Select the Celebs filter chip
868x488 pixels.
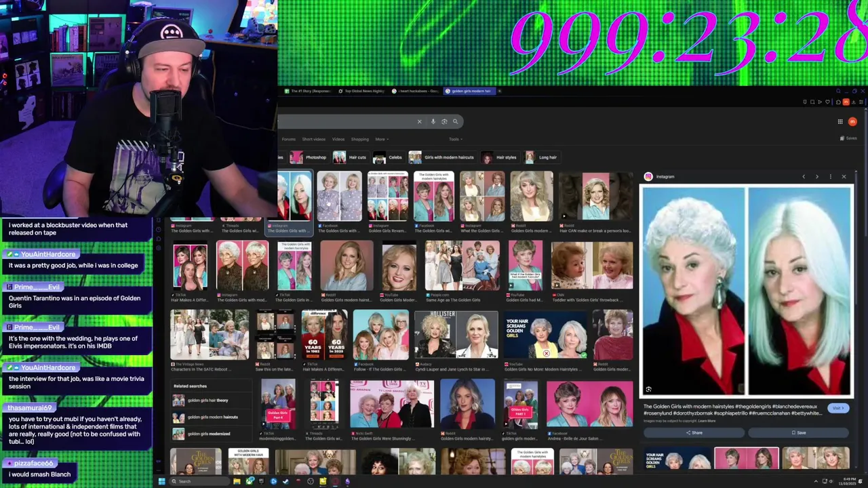coord(389,157)
